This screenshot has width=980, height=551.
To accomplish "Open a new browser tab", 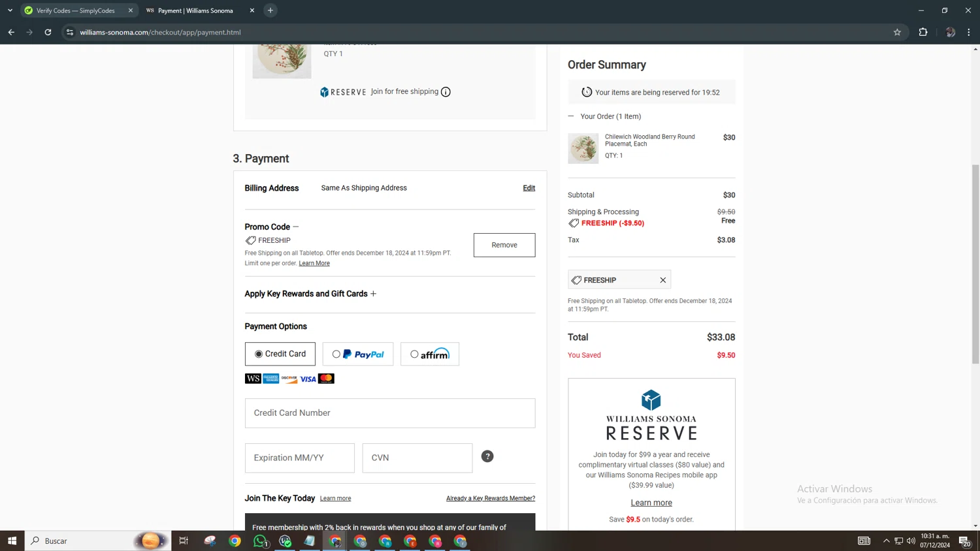I will [270, 10].
